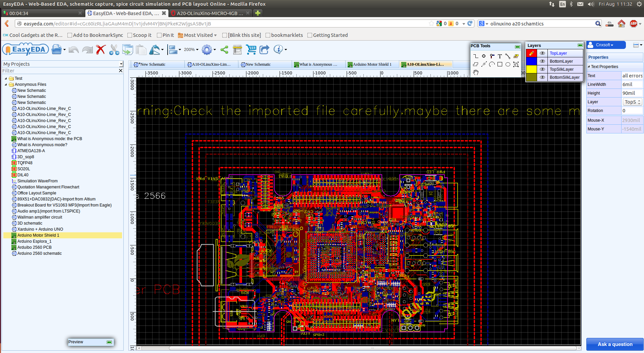The width and height of the screenshot is (644, 353).
Task: Clear the project filter with the X
Action: pos(121,71)
